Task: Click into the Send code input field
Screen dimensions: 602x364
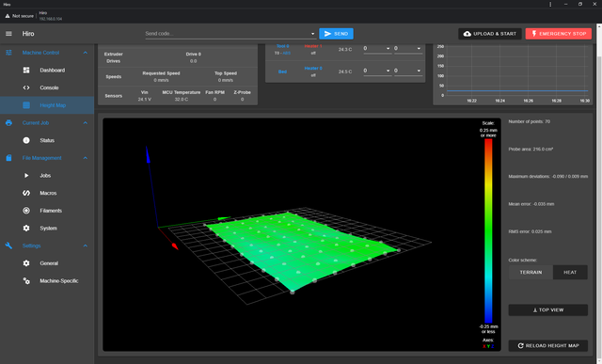Action: coord(228,34)
